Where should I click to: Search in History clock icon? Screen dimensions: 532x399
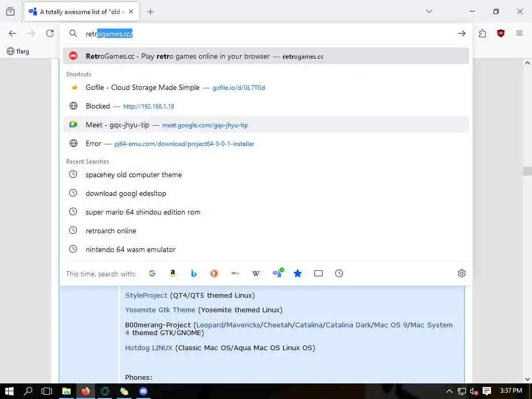[339, 273]
